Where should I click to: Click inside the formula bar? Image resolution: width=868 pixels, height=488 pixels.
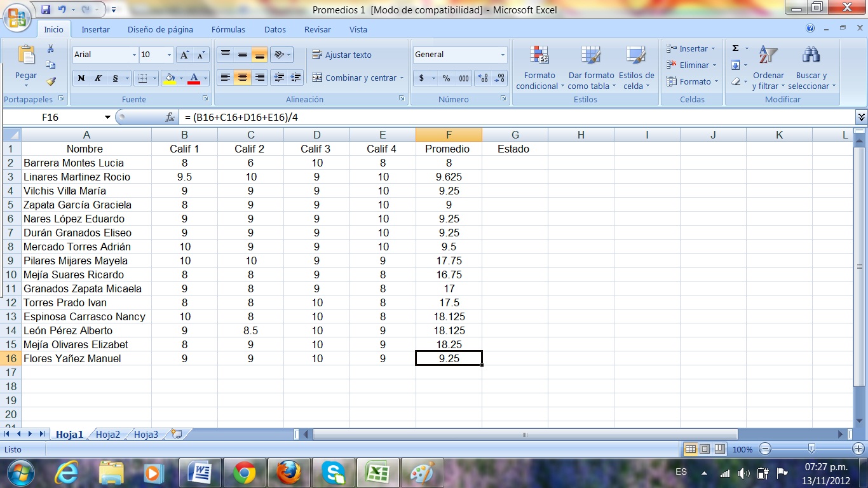318,117
